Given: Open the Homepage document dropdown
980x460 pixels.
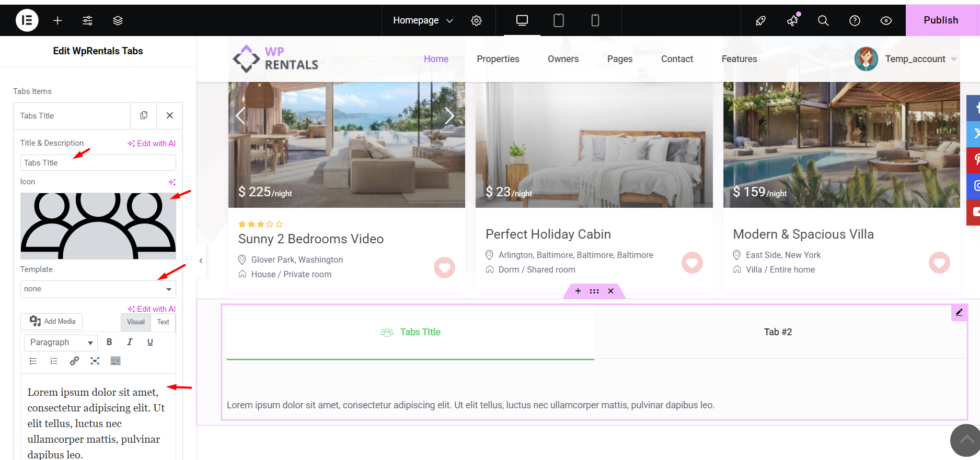Looking at the screenshot, I should [423, 20].
